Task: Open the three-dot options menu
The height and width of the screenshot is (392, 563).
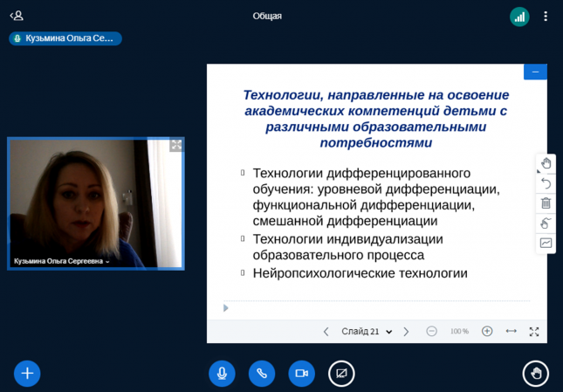Action: pos(546,17)
